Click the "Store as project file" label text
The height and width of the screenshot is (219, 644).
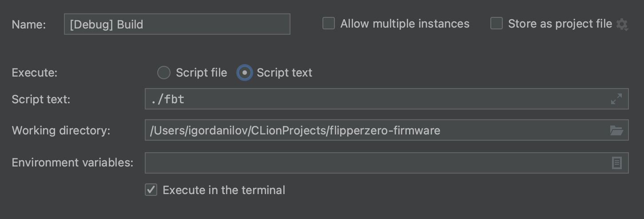[560, 24]
